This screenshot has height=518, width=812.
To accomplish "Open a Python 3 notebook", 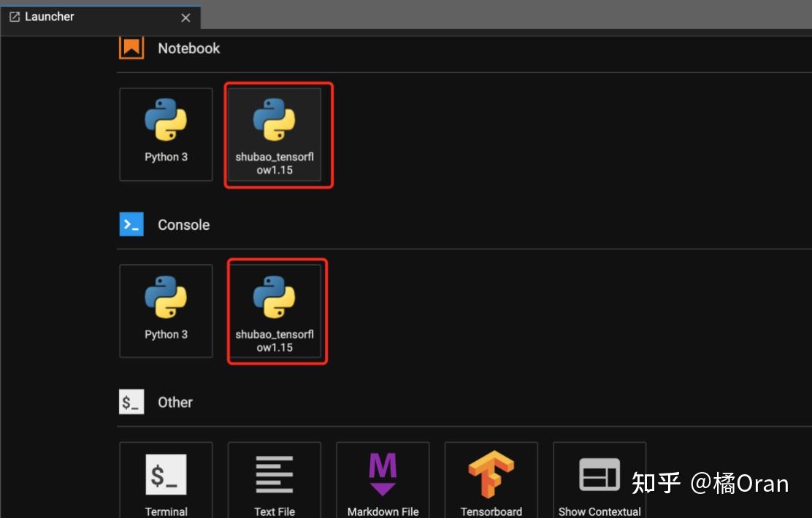I will pyautogui.click(x=166, y=134).
